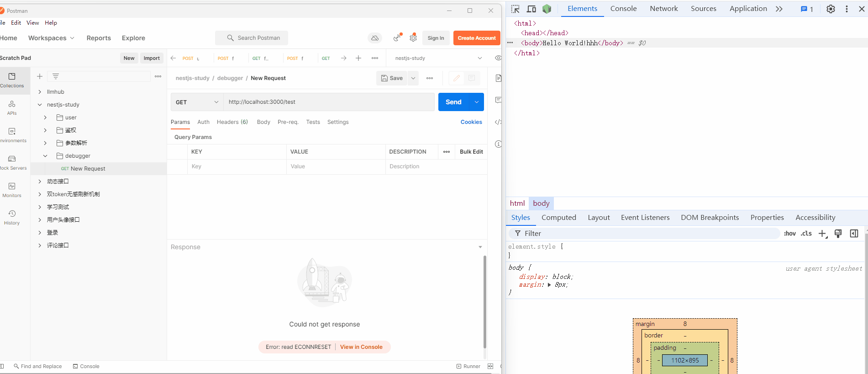Click the two-pane layout icon in status bar
This screenshot has height=374, width=868.
[490, 366]
